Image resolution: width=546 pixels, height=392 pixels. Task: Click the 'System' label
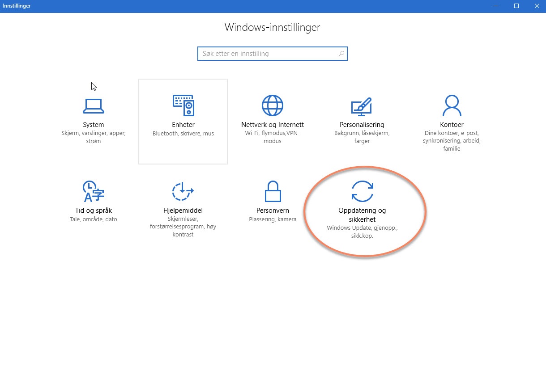coord(94,125)
